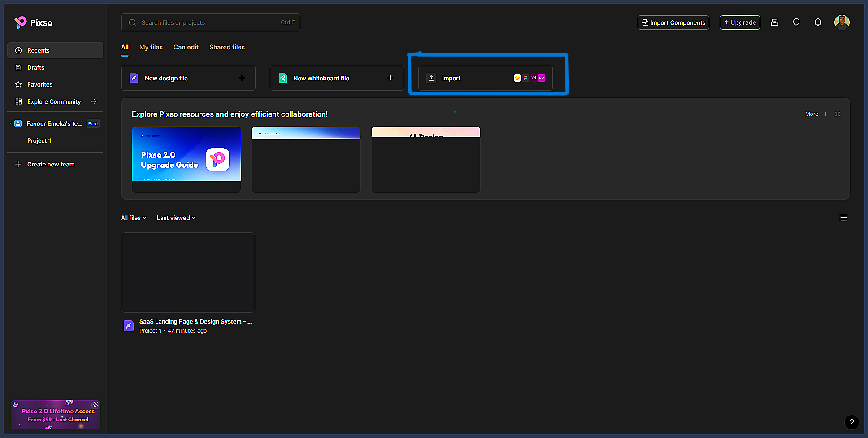
Task: Click the Favorites star icon
Action: click(x=18, y=84)
